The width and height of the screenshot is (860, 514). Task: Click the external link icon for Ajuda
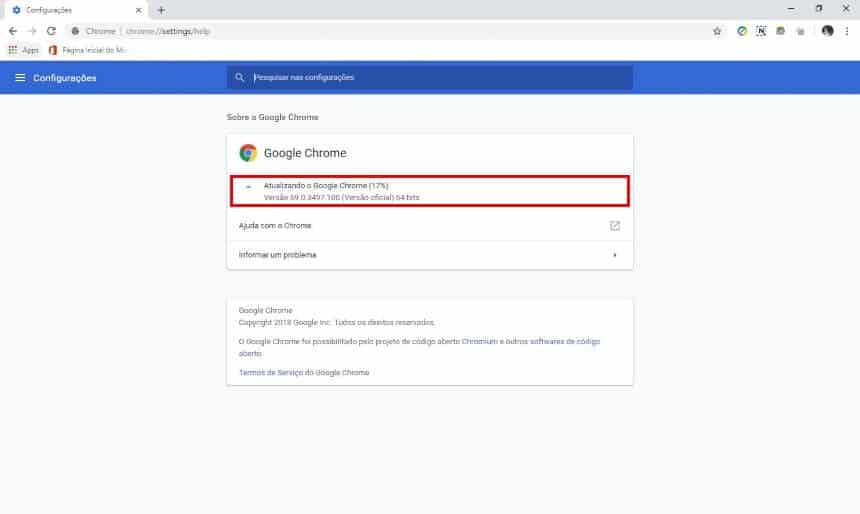[615, 226]
